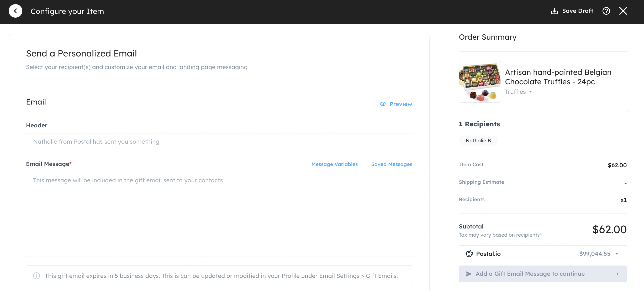This screenshot has height=291, width=644.
Task: Click the Postal.io piggy bank icon
Action: tap(469, 254)
